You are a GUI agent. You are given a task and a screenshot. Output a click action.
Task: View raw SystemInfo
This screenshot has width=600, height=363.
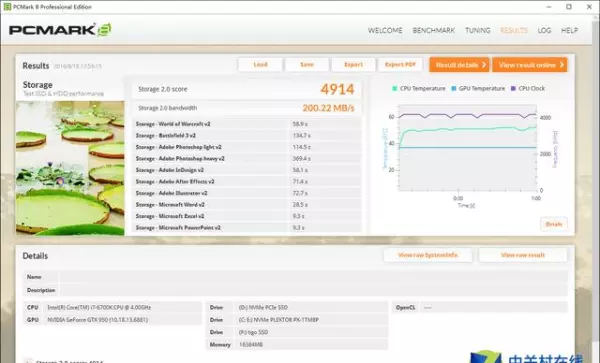pyautogui.click(x=428, y=255)
